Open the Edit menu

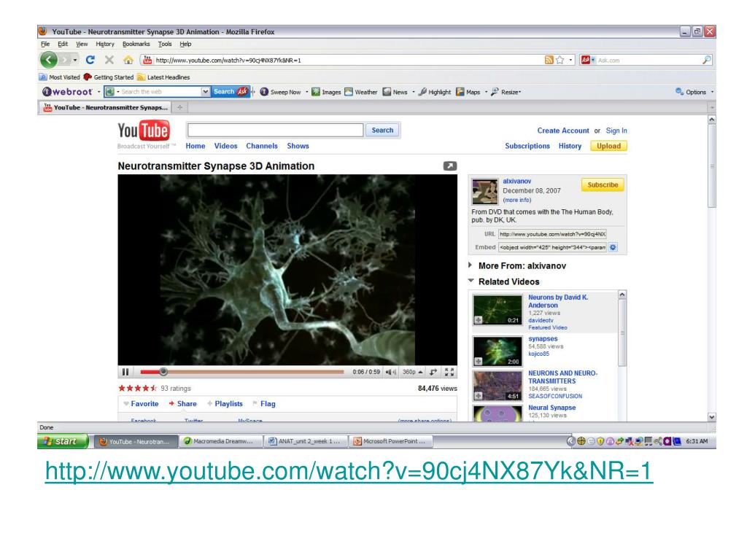(63, 44)
